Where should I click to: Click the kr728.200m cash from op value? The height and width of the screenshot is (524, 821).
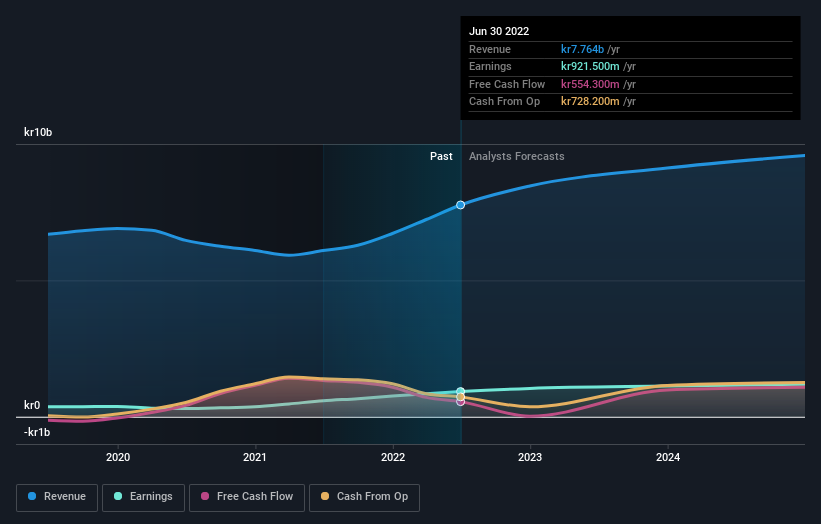pos(590,102)
